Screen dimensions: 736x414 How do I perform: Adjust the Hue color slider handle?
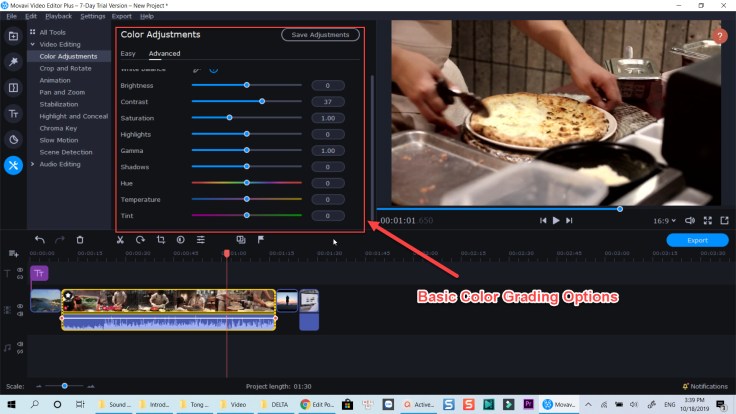246,183
